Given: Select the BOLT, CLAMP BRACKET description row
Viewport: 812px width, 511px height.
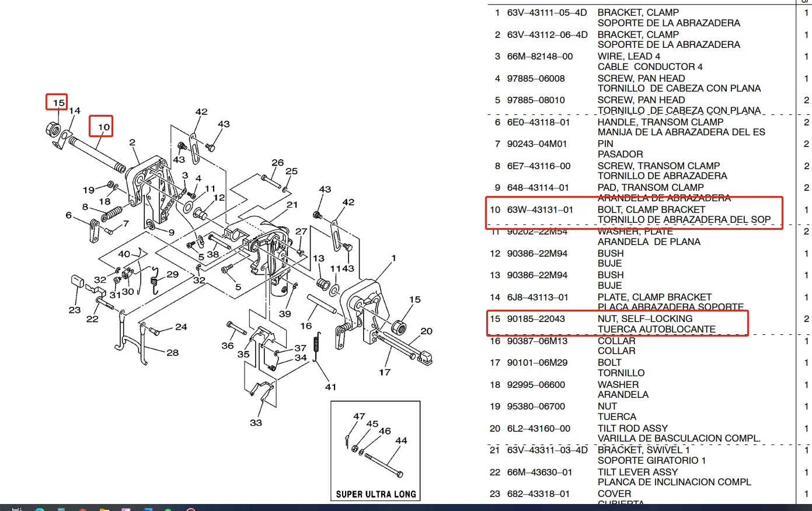Looking at the screenshot, I should (x=651, y=209).
